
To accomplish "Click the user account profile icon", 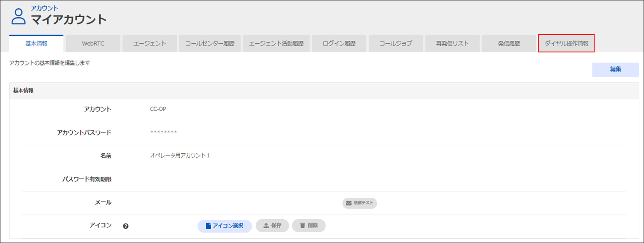I will (19, 16).
